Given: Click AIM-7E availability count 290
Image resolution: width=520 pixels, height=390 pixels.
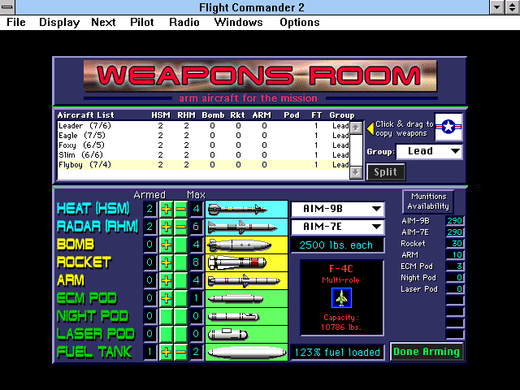Looking at the screenshot, I should (455, 232).
